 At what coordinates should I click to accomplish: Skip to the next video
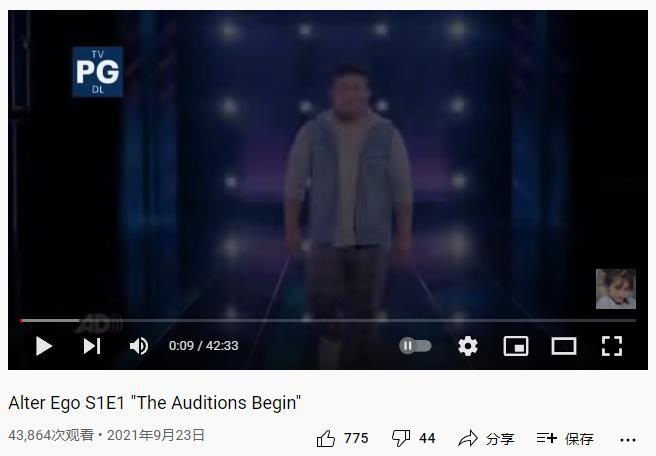point(92,346)
